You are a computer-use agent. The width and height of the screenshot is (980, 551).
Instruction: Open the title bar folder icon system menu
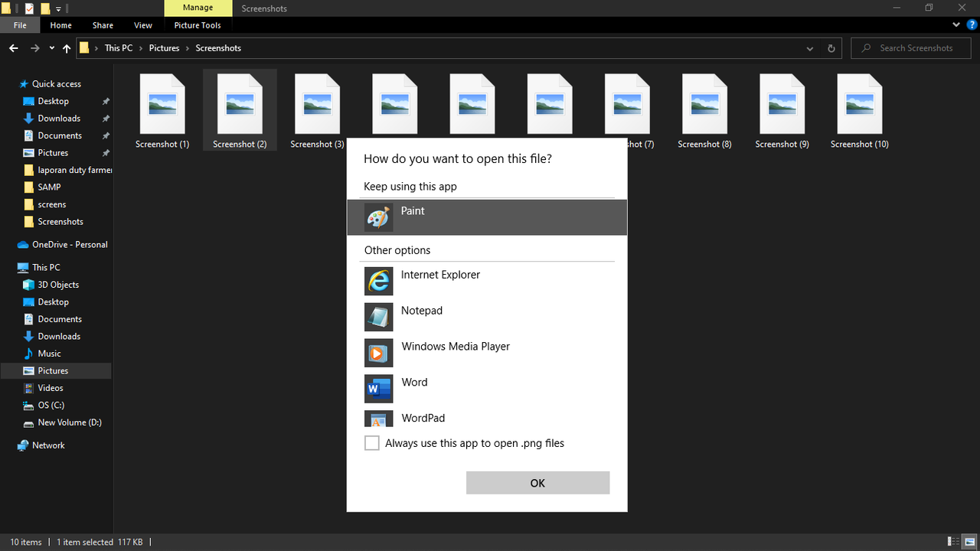pos(7,8)
